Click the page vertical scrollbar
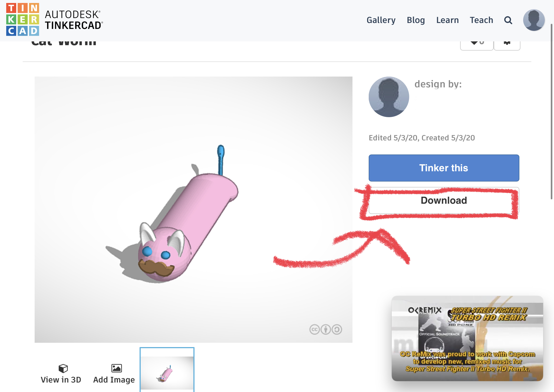 point(552,111)
